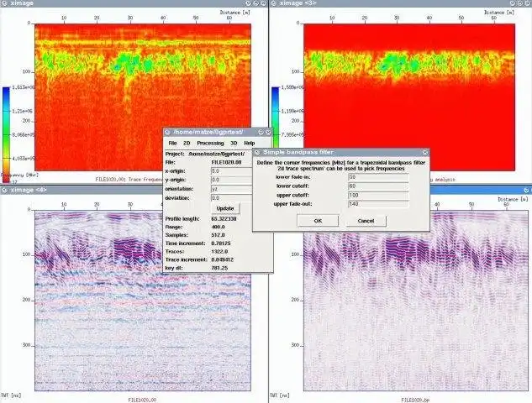
Task: Close the Simple bandpass filter dialog
Action: pos(425,153)
